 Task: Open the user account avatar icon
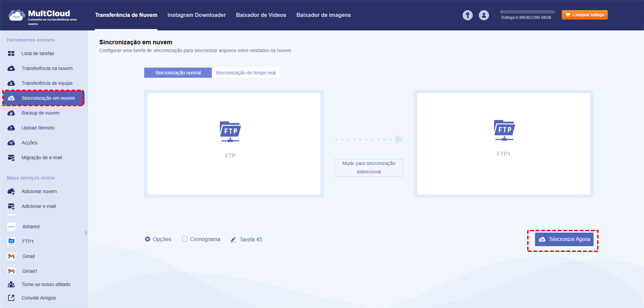coord(483,15)
